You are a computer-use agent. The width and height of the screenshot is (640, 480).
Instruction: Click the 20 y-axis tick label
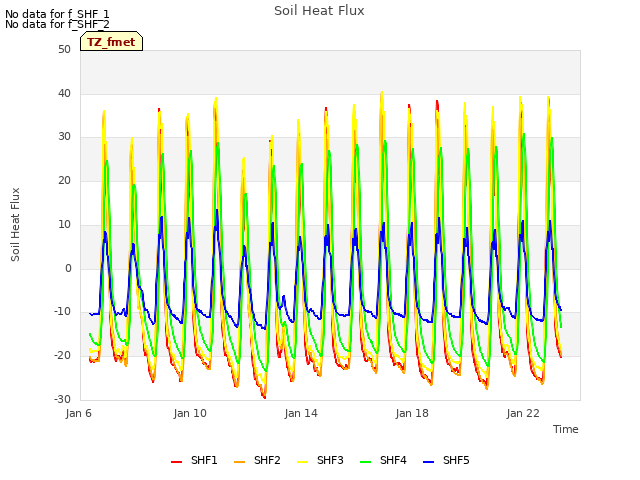click(x=64, y=180)
